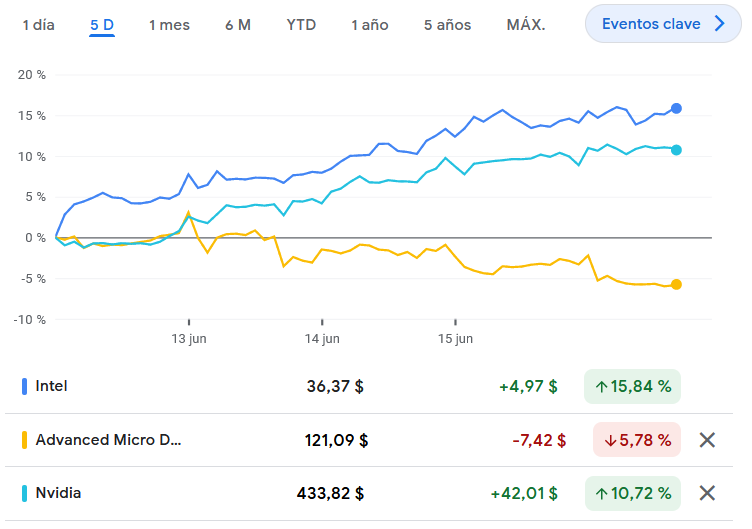
Task: Switch to the 5 años range
Action: 447,25
